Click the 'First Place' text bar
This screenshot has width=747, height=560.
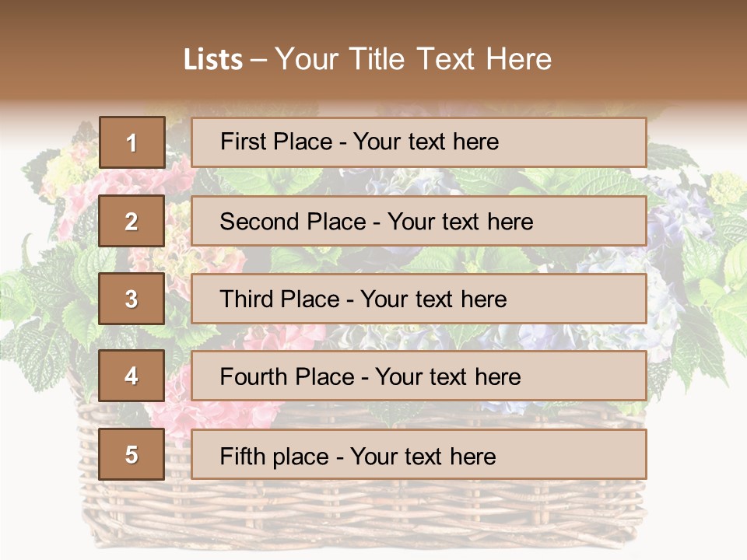(x=419, y=142)
